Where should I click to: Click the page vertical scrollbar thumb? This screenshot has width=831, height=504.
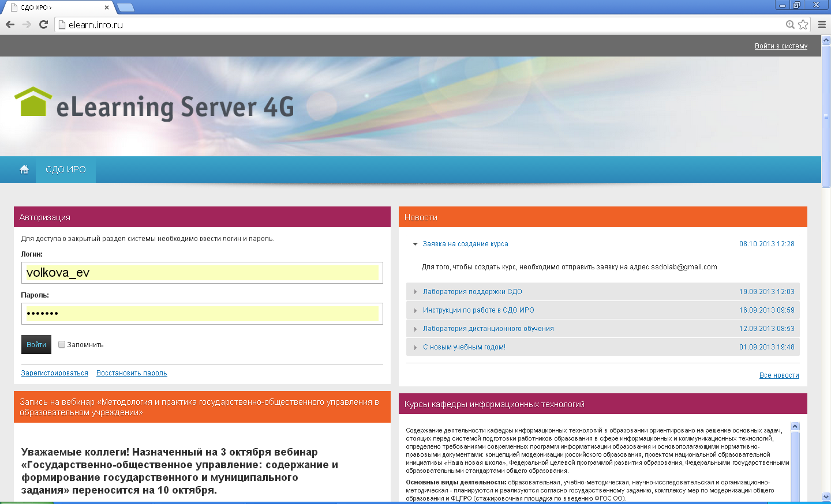[826, 115]
